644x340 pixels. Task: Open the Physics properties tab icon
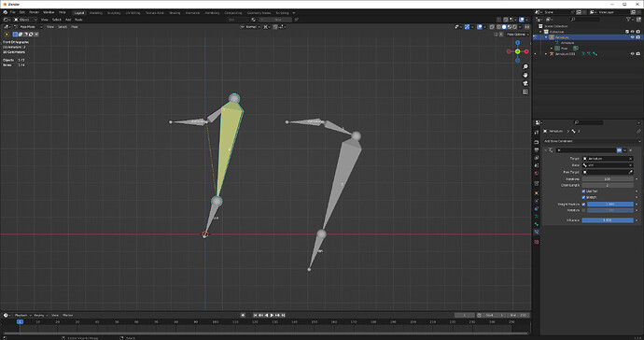537,201
